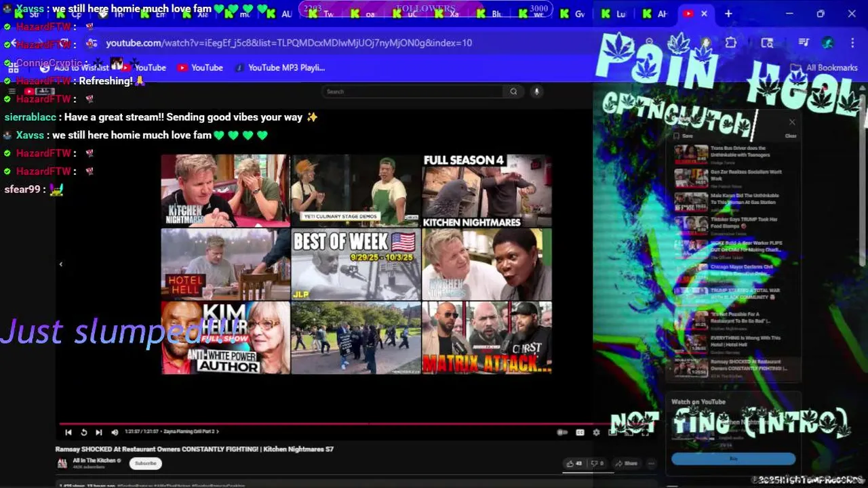Image resolution: width=868 pixels, height=488 pixels.
Task: Switch to the Kick tab labeled AH
Action: (654, 14)
